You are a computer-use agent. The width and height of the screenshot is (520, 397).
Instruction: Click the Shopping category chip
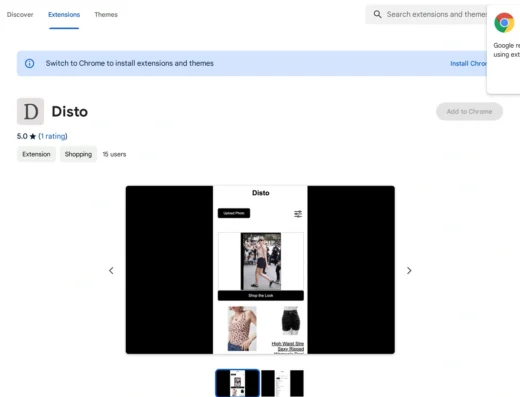tap(78, 154)
